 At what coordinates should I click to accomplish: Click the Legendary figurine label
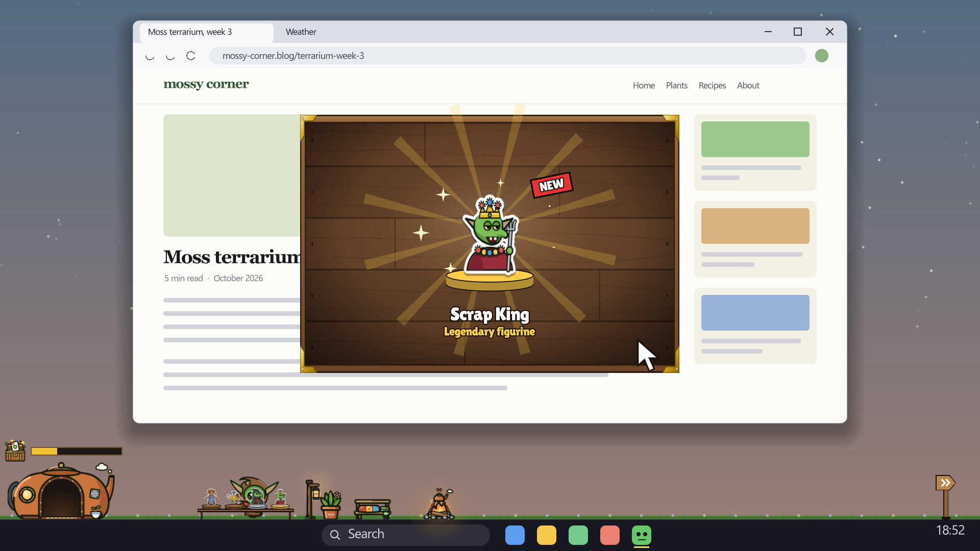489,332
